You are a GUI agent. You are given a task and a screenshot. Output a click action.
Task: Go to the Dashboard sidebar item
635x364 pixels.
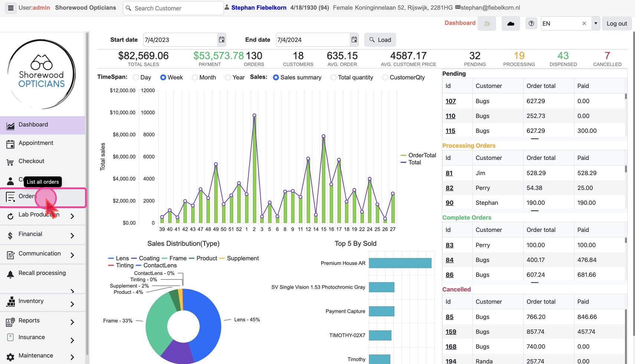(33, 125)
